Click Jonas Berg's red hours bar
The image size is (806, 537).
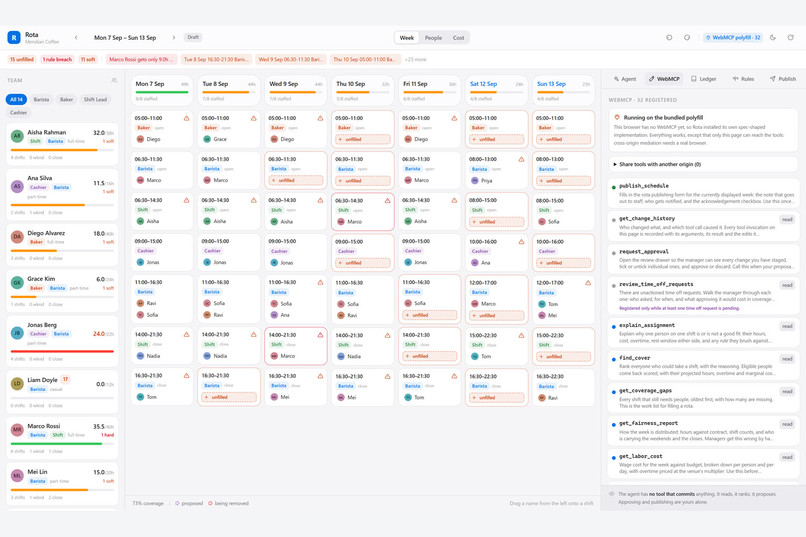[62, 351]
